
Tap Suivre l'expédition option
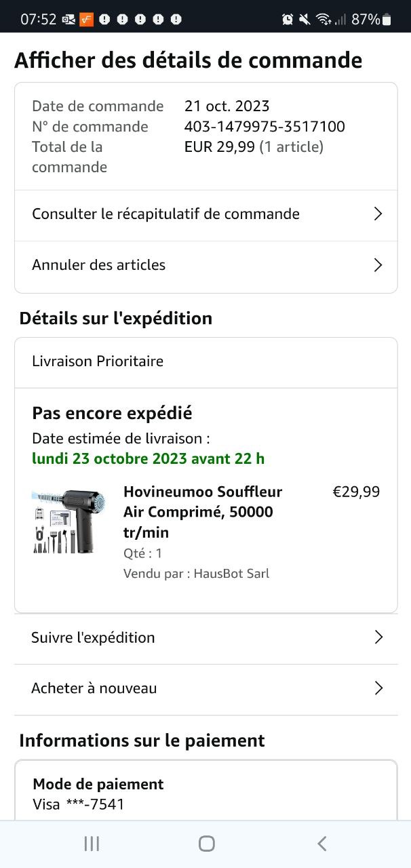[93, 637]
